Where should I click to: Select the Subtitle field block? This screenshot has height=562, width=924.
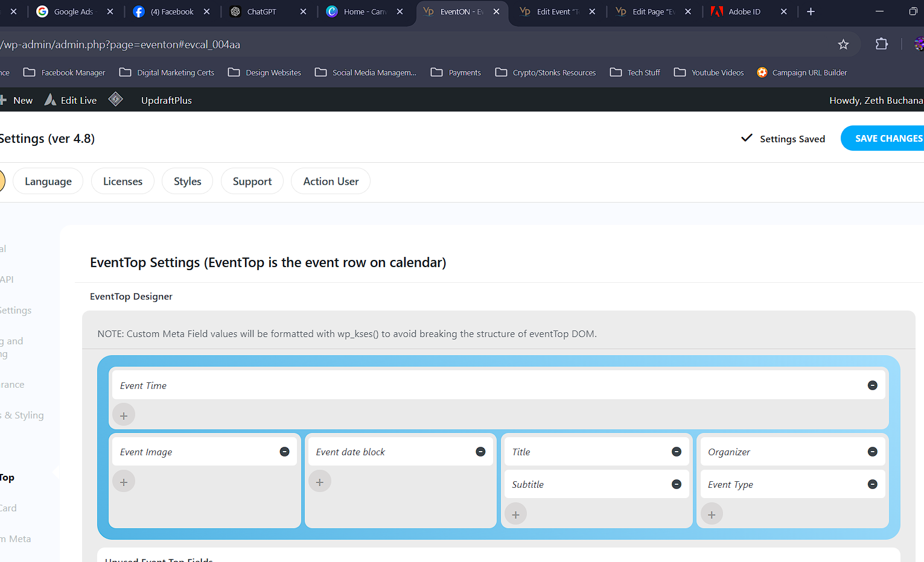point(596,484)
